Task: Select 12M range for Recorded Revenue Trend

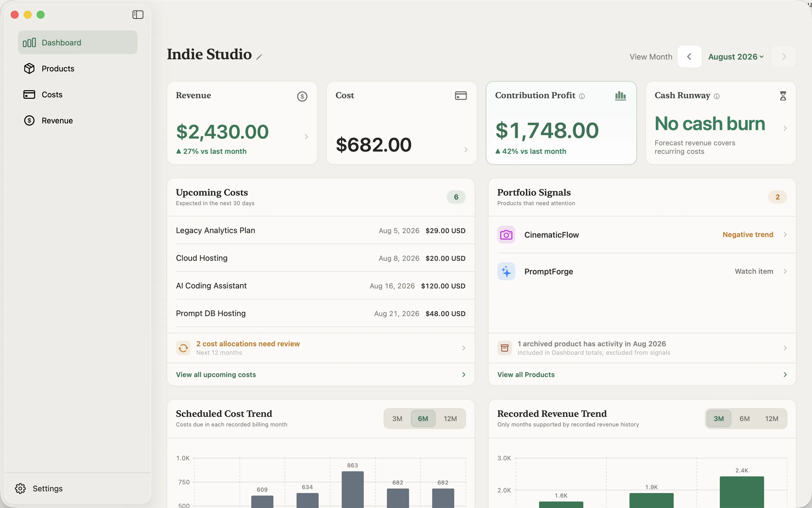Action: click(x=772, y=419)
